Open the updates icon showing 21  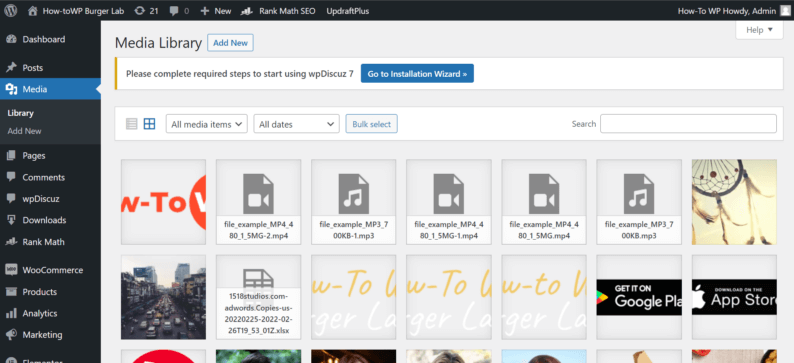coord(139,11)
